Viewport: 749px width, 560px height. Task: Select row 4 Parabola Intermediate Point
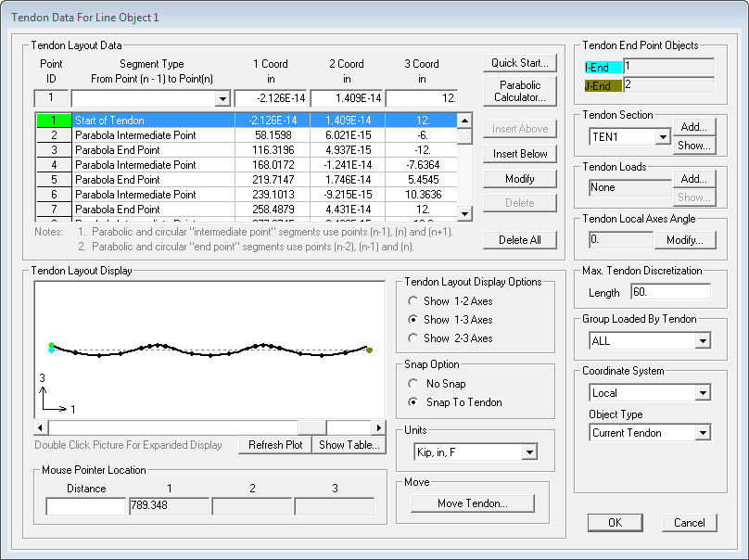coord(247,165)
